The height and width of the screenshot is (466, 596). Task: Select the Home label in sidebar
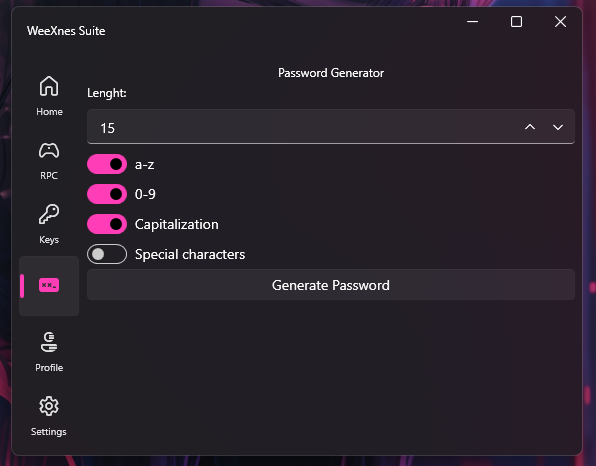(x=49, y=112)
